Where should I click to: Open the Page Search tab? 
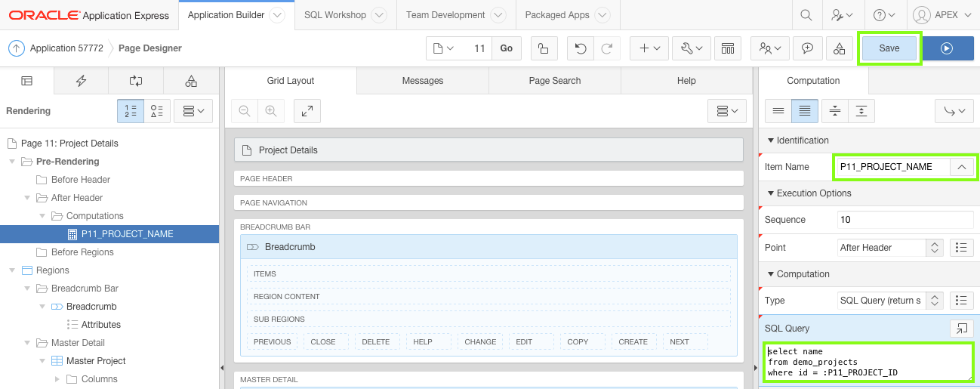click(555, 81)
